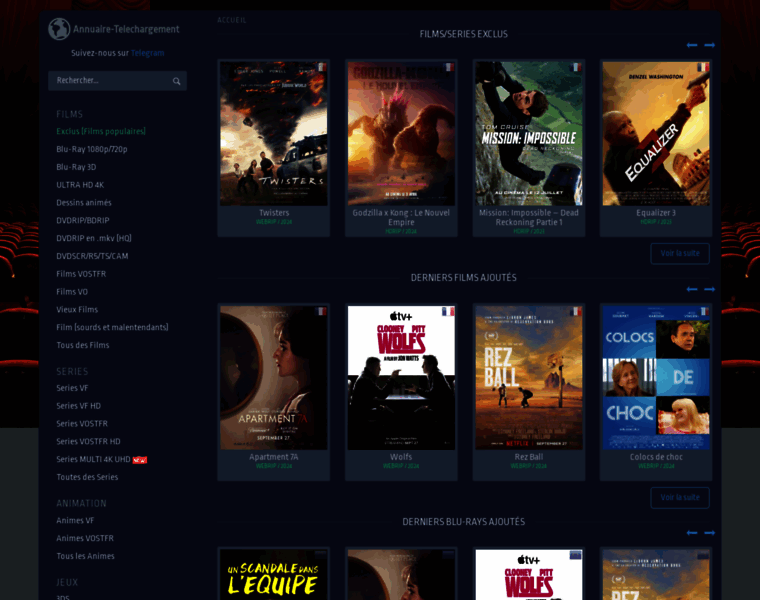
Task: Open Dessins animés category
Action: [84, 203]
